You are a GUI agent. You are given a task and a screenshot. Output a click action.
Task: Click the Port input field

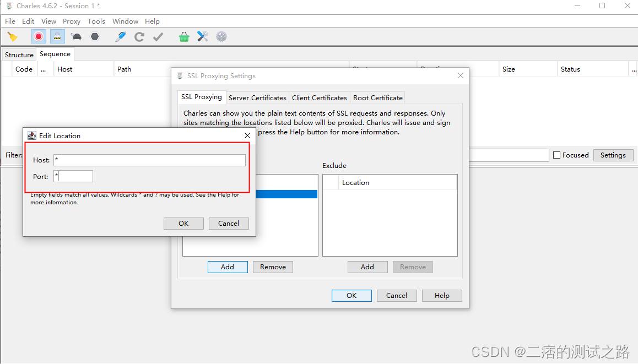(x=73, y=176)
